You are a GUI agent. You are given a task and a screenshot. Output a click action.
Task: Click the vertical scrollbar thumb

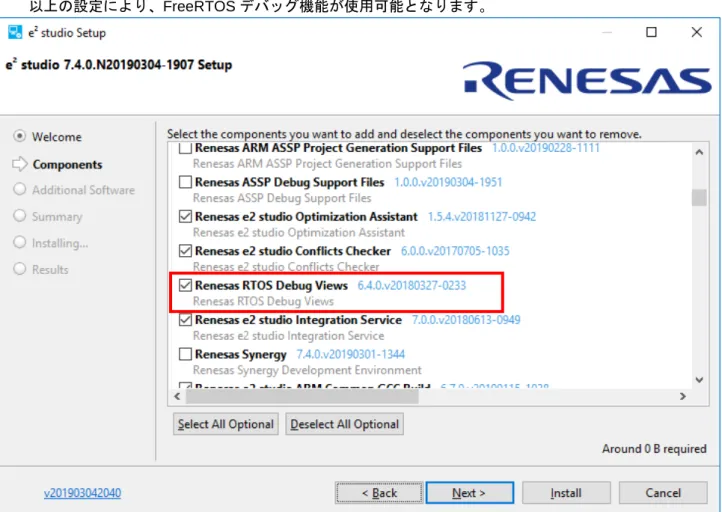pos(699,198)
